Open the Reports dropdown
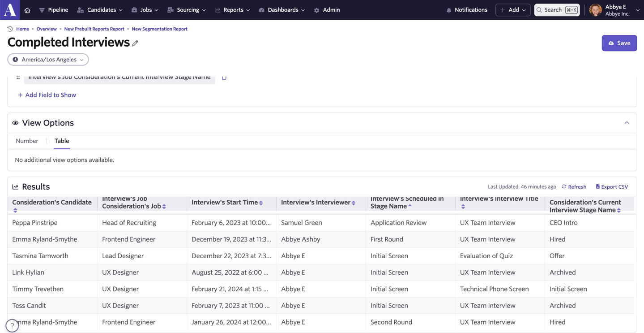This screenshot has width=644, height=333. (232, 10)
